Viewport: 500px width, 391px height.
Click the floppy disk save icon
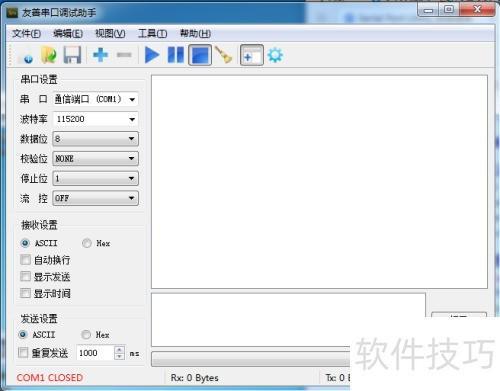point(72,55)
